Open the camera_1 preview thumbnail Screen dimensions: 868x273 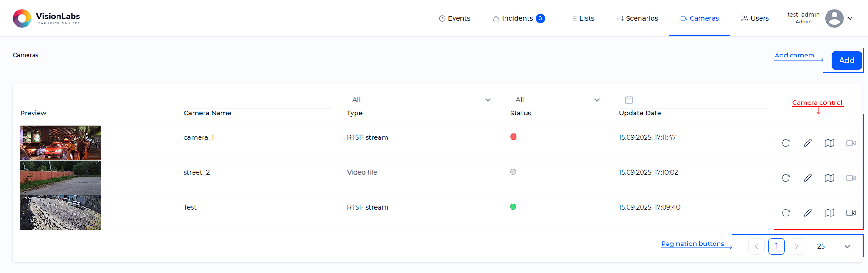[x=61, y=143]
